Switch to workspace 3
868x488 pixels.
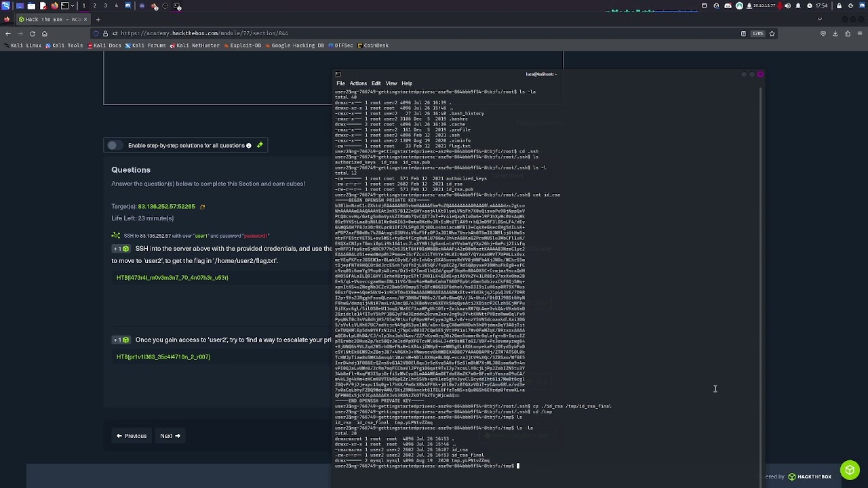click(x=105, y=5)
